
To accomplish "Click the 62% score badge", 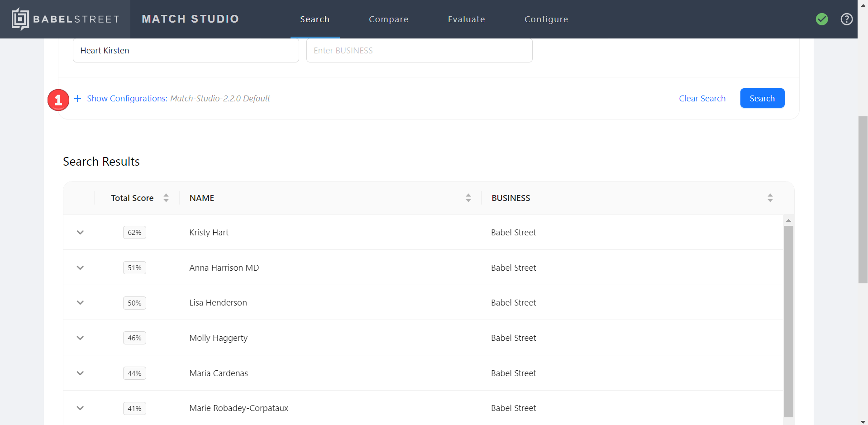I will [134, 232].
